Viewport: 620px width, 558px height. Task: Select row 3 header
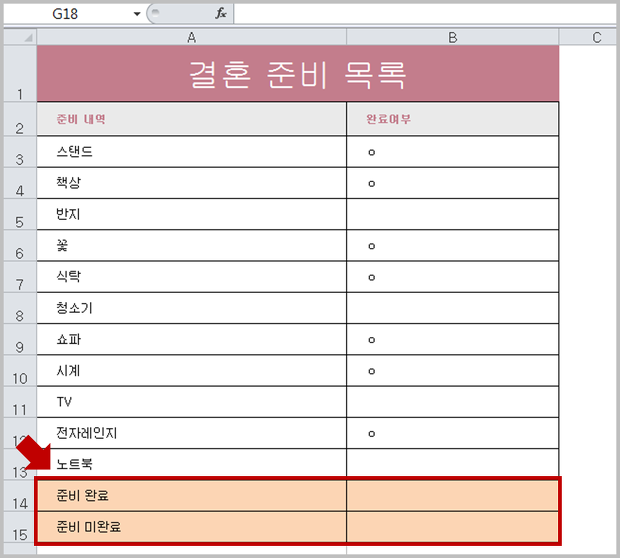[20, 152]
